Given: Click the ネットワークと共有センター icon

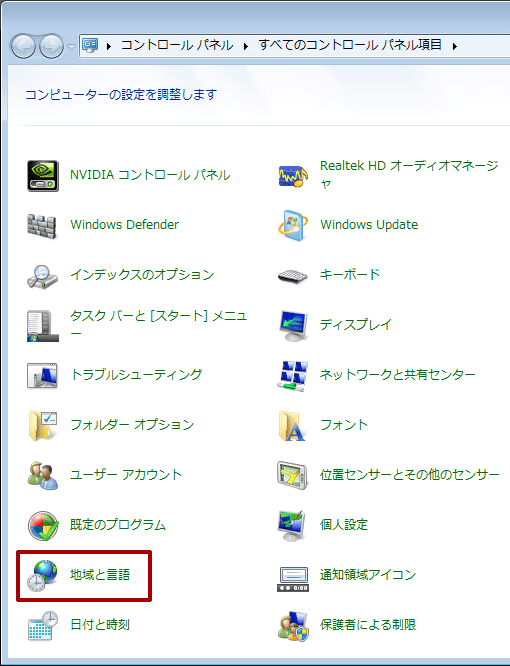Looking at the screenshot, I should [293, 376].
